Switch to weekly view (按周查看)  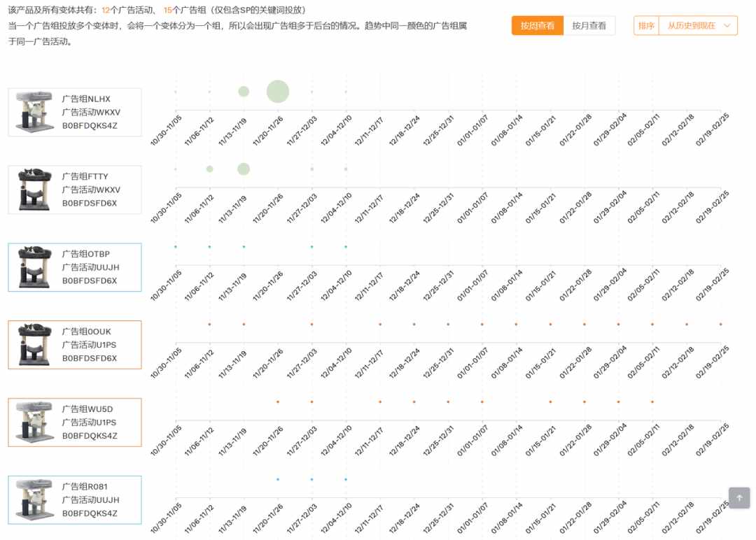pyautogui.click(x=537, y=25)
